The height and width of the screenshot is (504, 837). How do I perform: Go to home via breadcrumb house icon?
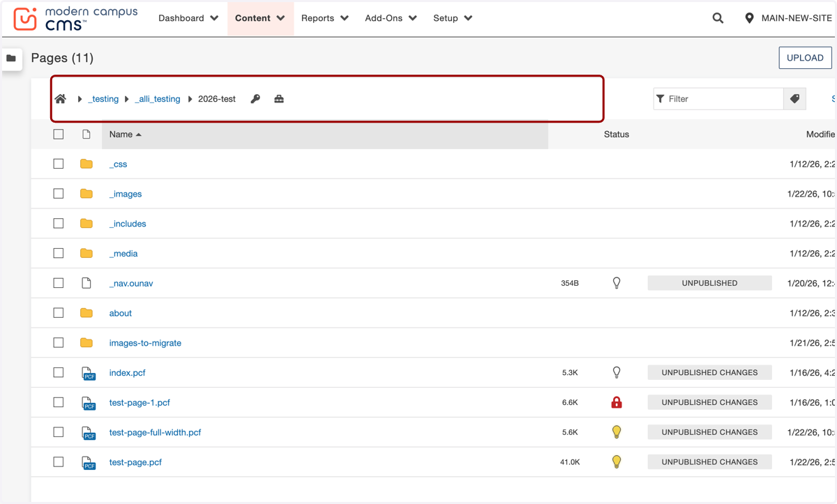click(61, 99)
